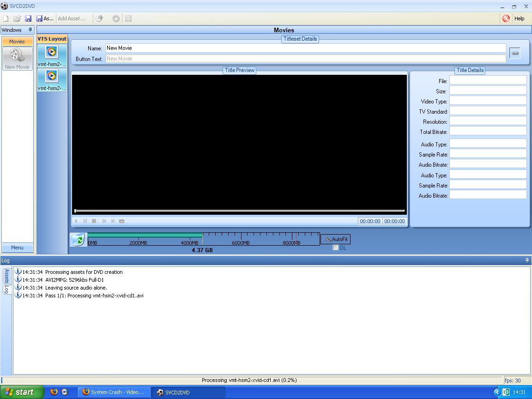Click the taskbar clock showing 14:31

[x=519, y=392]
